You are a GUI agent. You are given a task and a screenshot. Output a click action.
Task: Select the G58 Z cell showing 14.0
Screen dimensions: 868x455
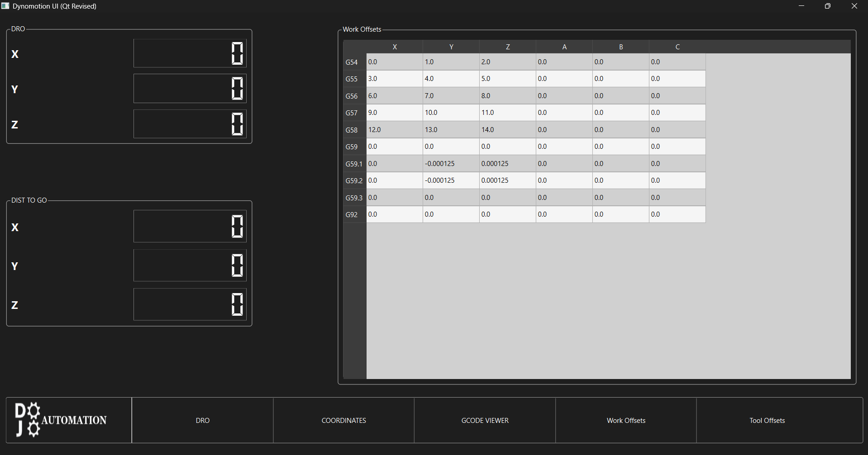pyautogui.click(x=507, y=130)
